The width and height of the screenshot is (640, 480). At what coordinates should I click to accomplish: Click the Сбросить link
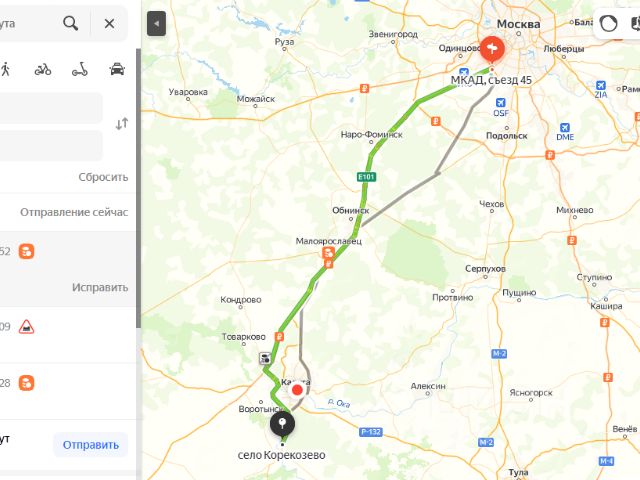click(103, 177)
